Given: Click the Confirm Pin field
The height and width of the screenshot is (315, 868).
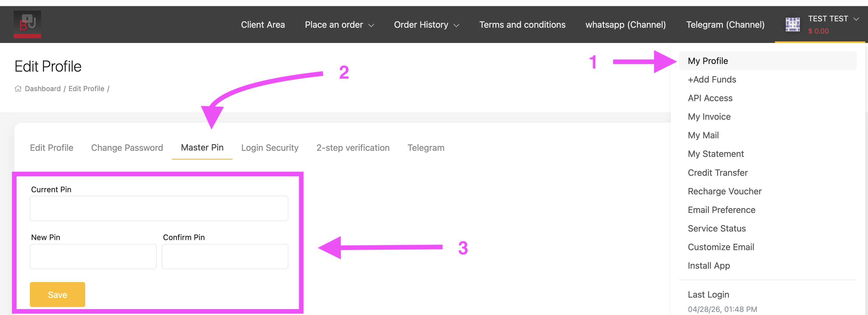Looking at the screenshot, I should click(x=225, y=256).
